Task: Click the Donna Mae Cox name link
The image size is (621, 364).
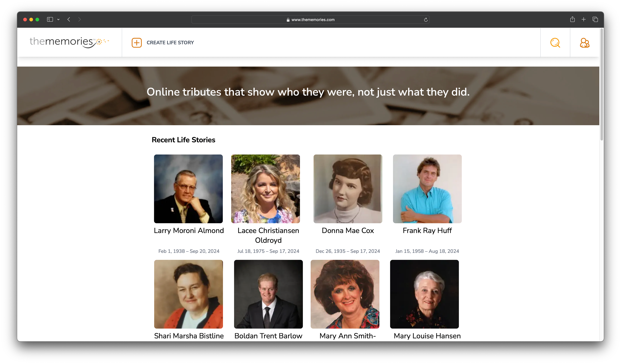Action: [x=348, y=231]
